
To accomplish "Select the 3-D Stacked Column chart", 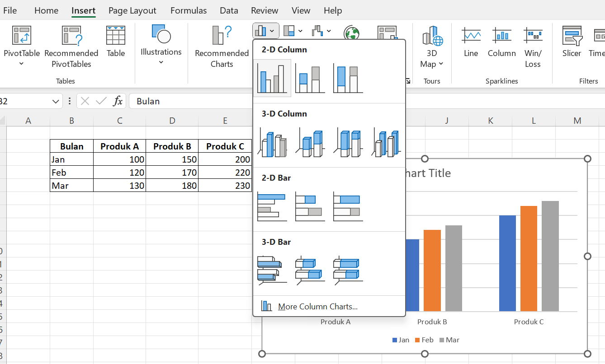I will [310, 142].
